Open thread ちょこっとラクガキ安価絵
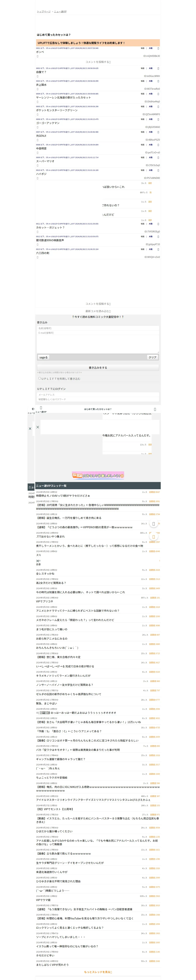The height and width of the screenshot is (980, 196). click(x=52, y=778)
